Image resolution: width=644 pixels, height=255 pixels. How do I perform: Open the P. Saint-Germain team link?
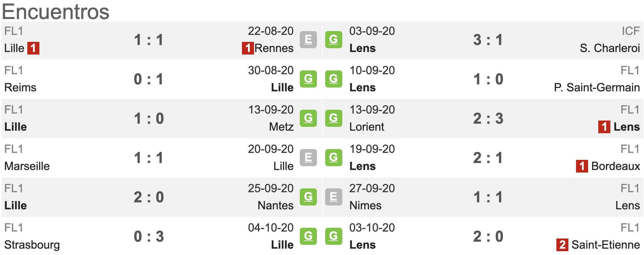coord(597,88)
